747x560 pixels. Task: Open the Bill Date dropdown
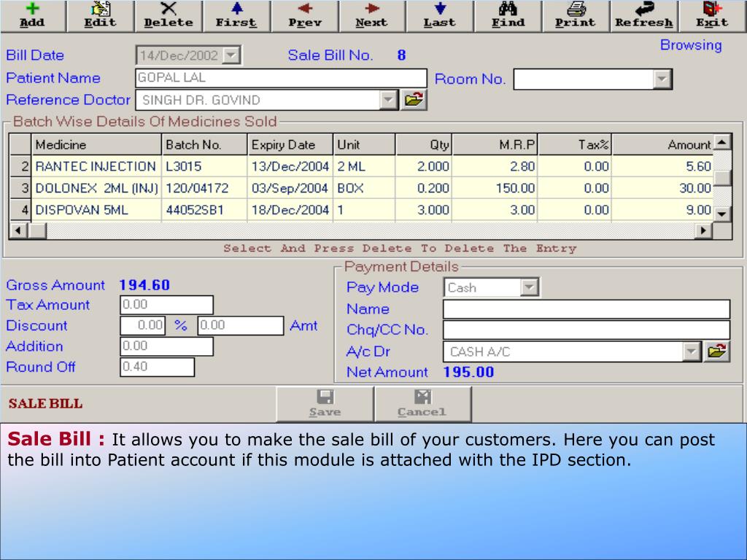231,55
